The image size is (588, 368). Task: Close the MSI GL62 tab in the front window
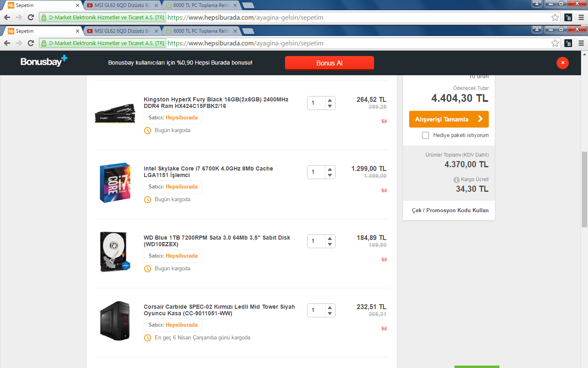point(156,31)
